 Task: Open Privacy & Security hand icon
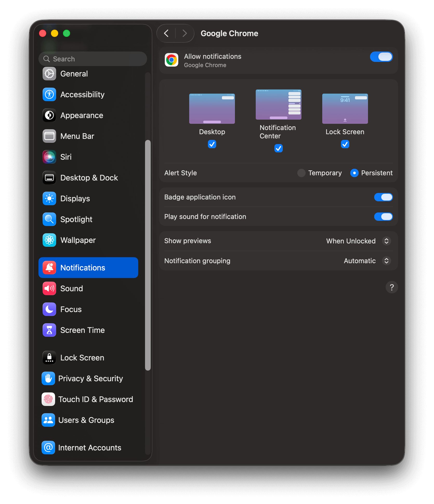pos(48,379)
